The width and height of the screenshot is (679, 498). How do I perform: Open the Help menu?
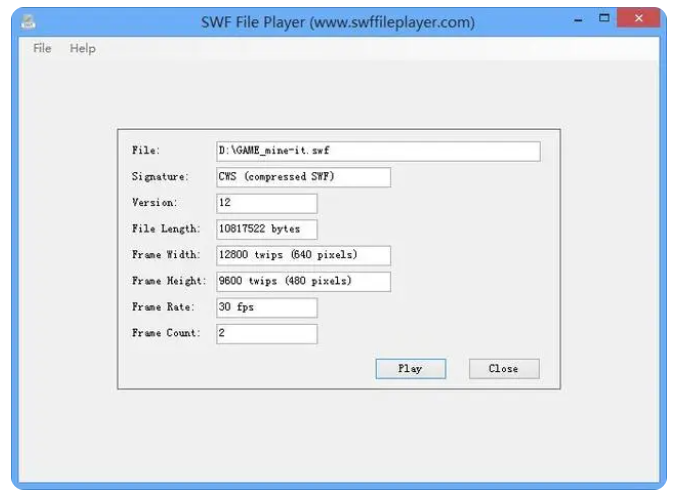(83, 48)
